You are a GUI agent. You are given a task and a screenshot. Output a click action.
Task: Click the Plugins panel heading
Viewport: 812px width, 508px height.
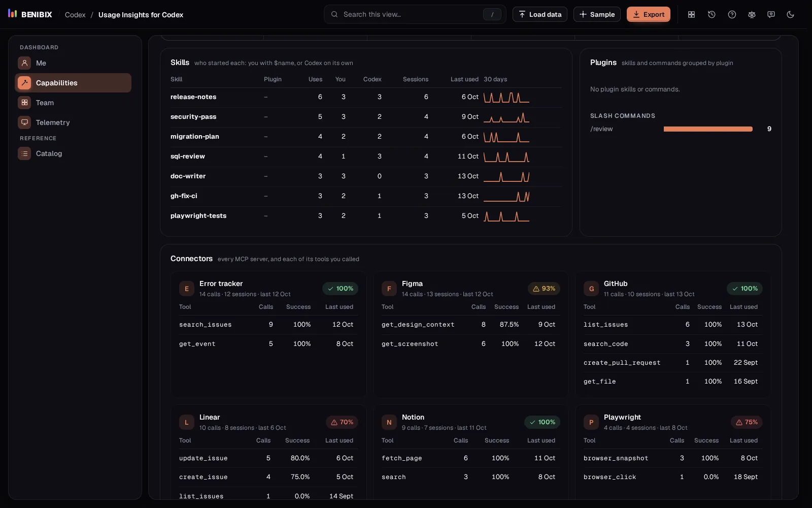pos(603,62)
